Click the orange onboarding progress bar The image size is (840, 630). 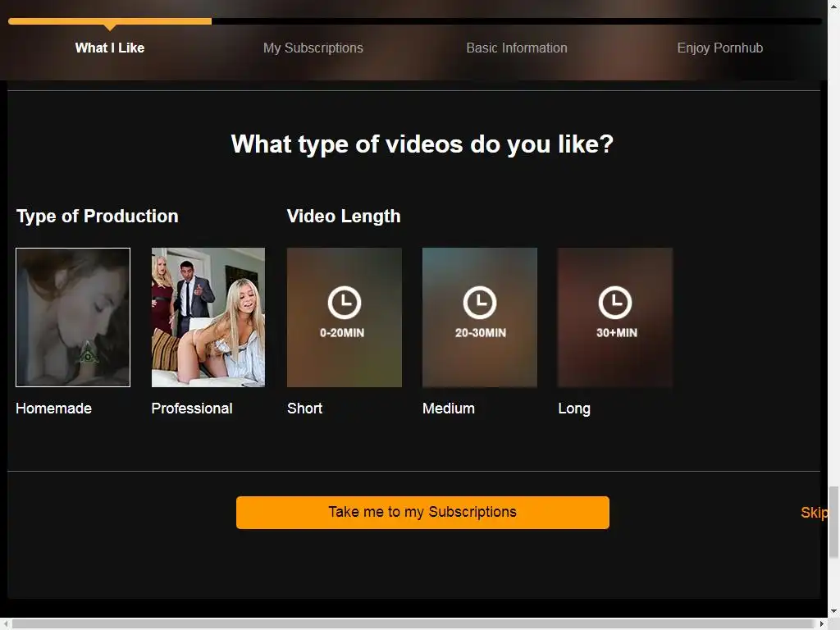tap(110, 21)
